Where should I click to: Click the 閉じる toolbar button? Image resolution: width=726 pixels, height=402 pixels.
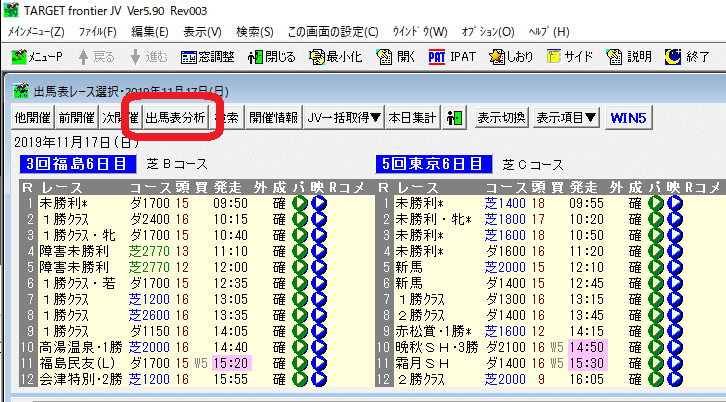tap(272, 57)
